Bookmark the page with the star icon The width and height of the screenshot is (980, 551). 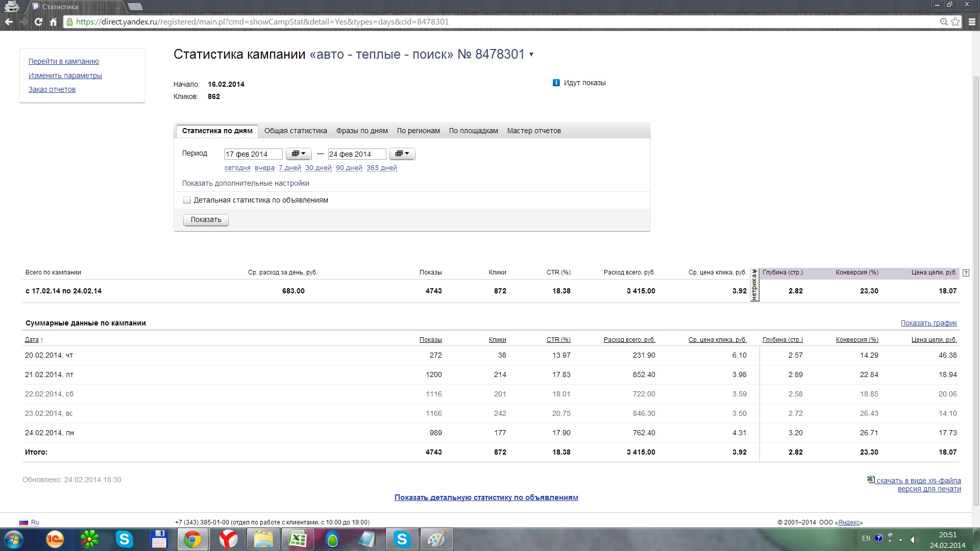point(955,22)
